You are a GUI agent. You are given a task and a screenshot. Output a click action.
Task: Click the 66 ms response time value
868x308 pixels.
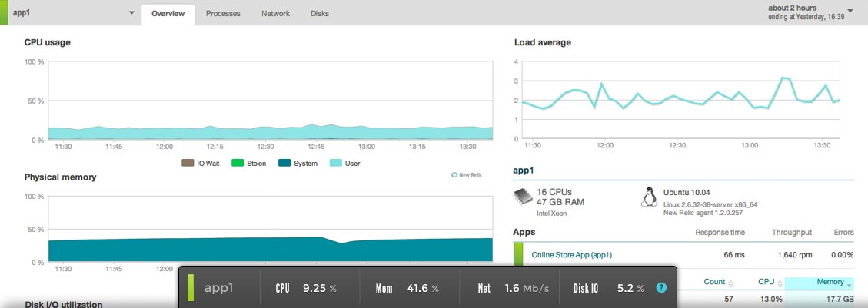click(x=734, y=255)
